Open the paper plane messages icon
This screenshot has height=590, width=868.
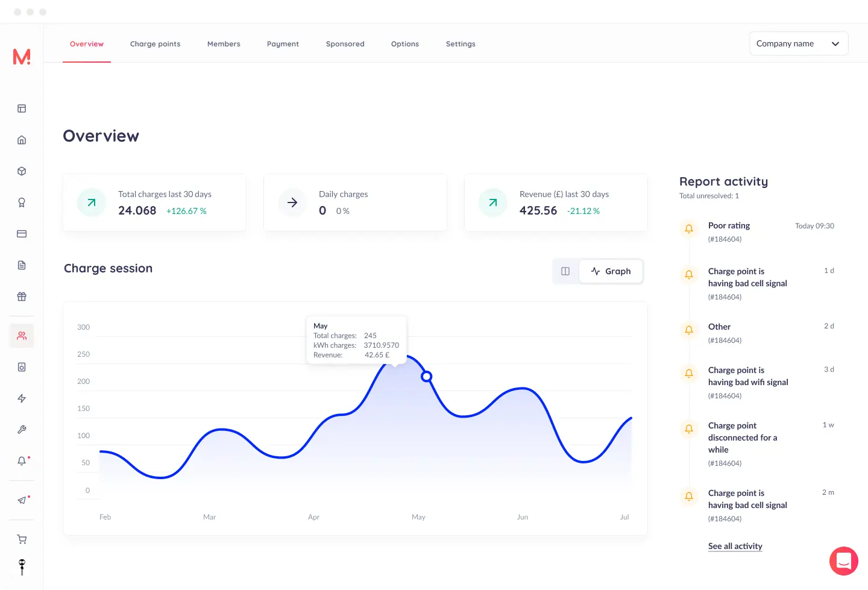click(x=22, y=500)
